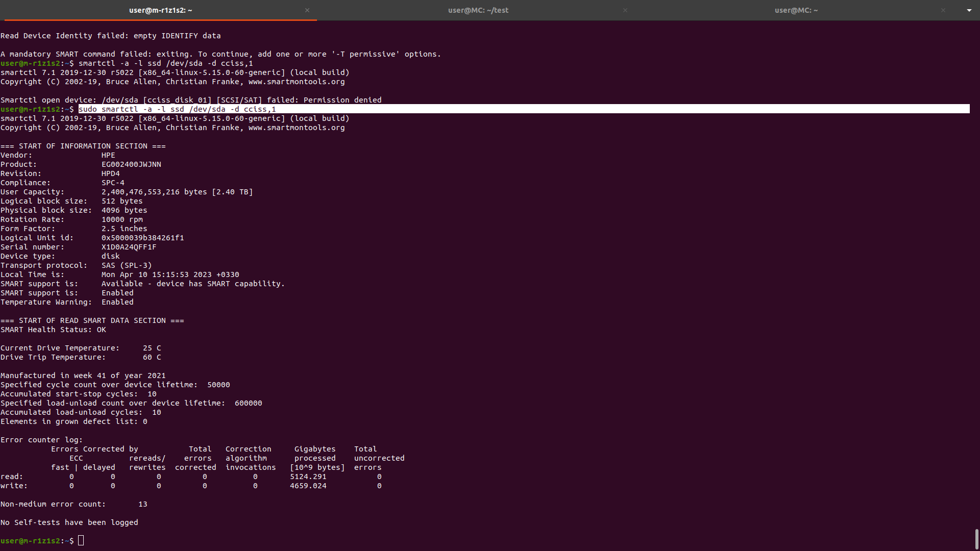
Task: Click the Non-medium error count value 13
Action: click(x=142, y=504)
